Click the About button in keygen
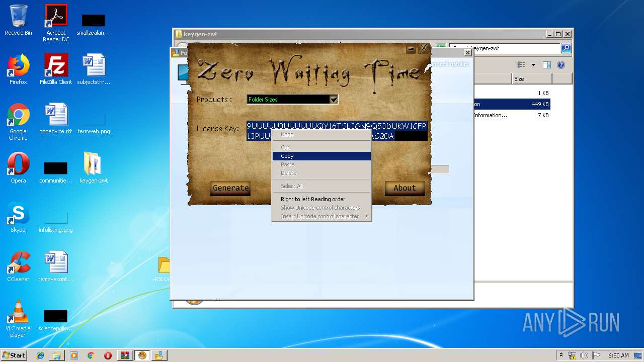This screenshot has width=644, height=362. pyautogui.click(x=405, y=188)
